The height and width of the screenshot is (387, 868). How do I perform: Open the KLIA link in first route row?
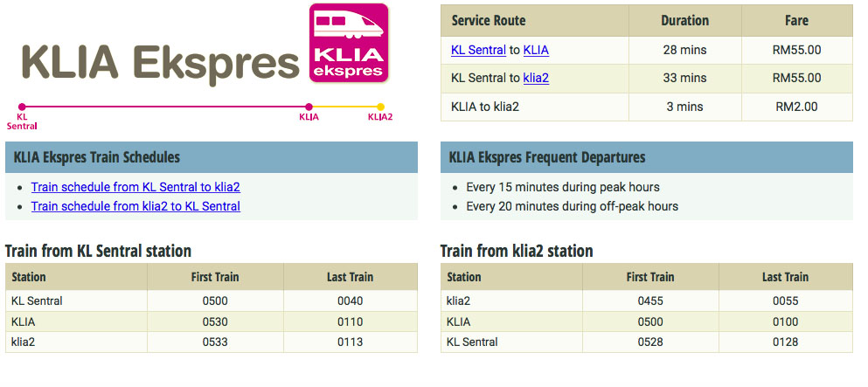(536, 51)
